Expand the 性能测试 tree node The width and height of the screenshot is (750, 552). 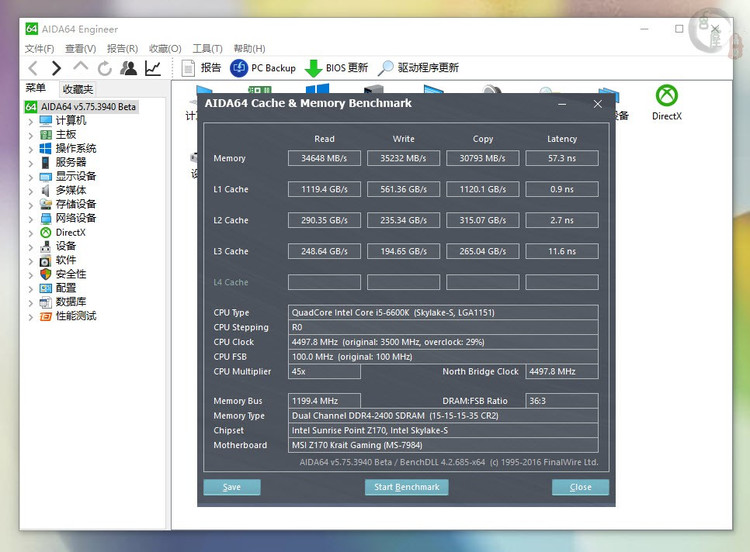click(x=31, y=317)
